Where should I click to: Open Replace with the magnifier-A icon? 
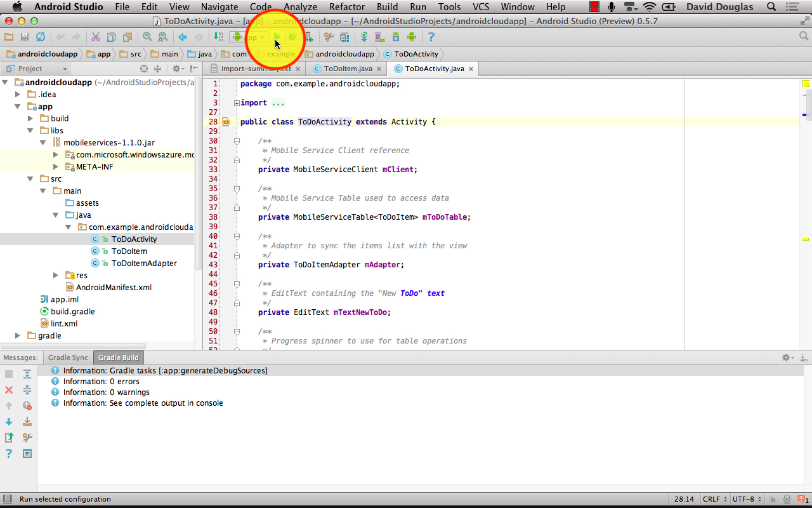click(x=162, y=37)
